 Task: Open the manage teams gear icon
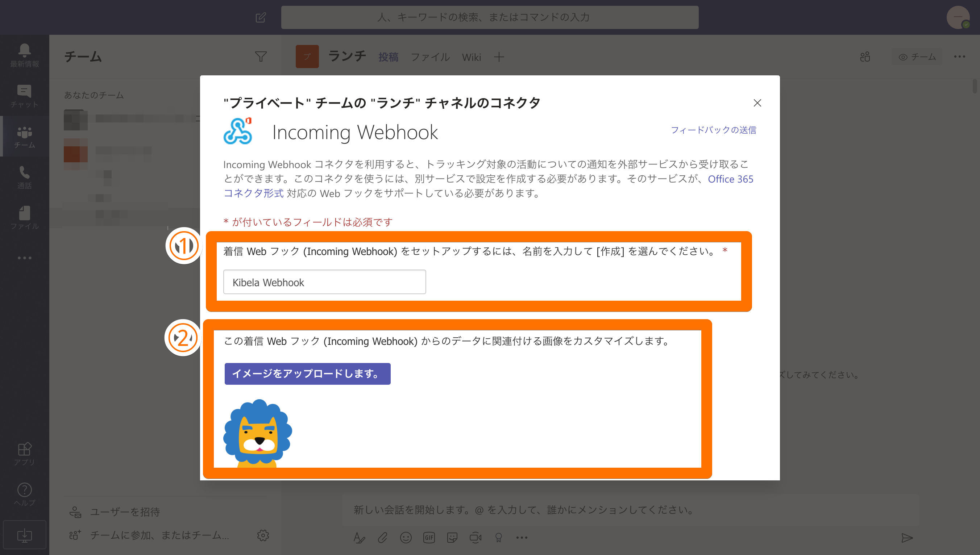click(x=263, y=535)
